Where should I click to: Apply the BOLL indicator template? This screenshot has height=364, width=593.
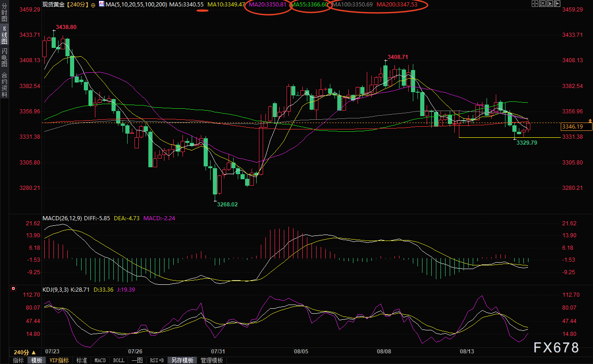pyautogui.click(x=118, y=360)
